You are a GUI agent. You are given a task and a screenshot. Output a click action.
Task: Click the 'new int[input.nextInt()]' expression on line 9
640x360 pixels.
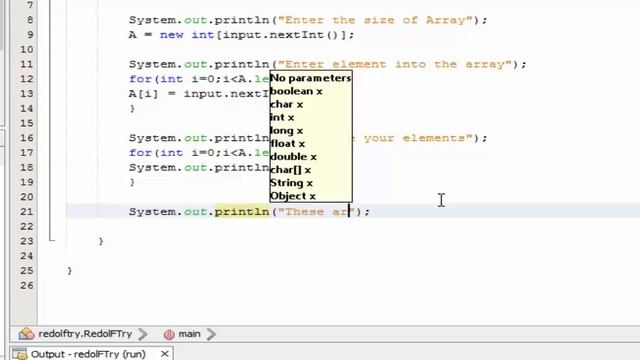coord(253,35)
